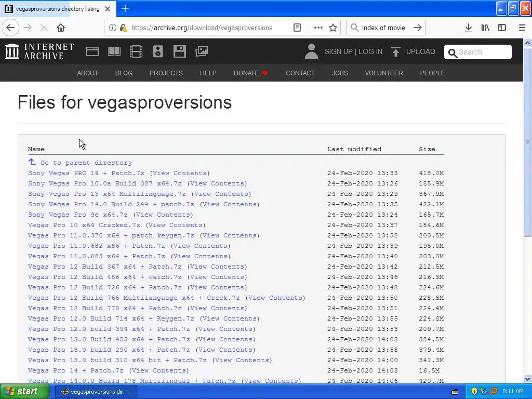This screenshot has height=399, width=532.
Task: Show site information for archive.org
Action: (x=112, y=28)
